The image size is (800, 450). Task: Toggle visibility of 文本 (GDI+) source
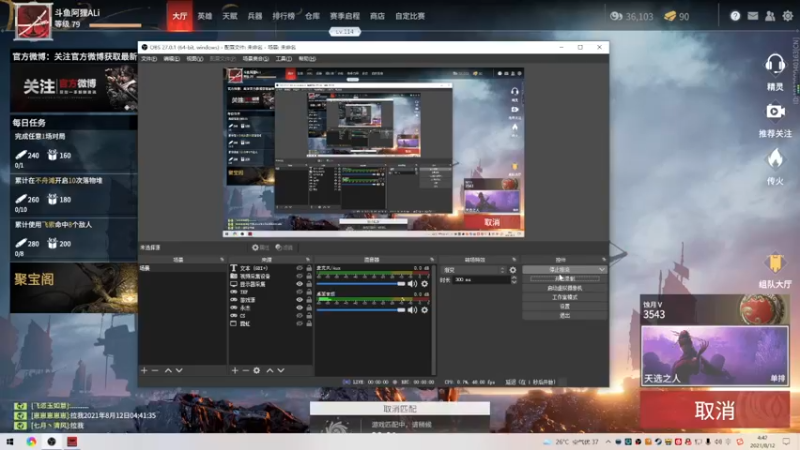[299, 268]
